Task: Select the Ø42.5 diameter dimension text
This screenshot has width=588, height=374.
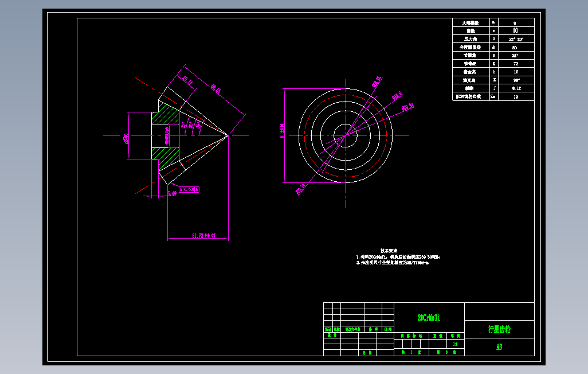Action: point(397,96)
